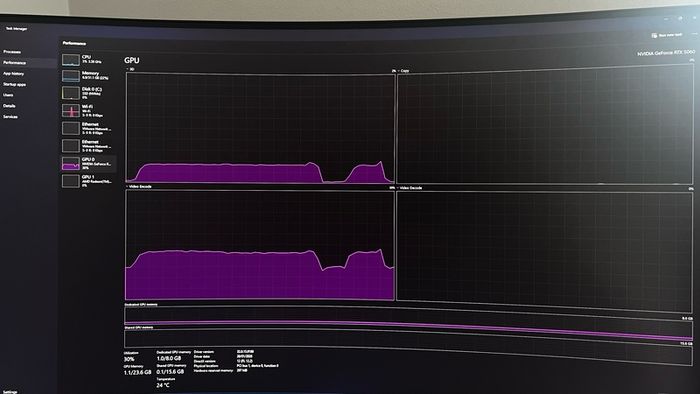The height and width of the screenshot is (394, 700).
Task: Click the GPU 1 AMD Radeon thumbnail
Action: pos(71,181)
